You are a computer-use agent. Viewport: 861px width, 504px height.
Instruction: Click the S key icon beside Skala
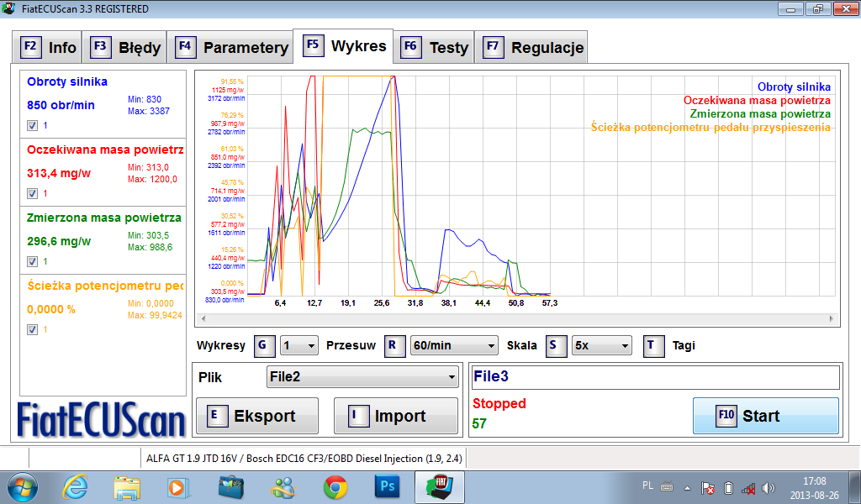556,345
